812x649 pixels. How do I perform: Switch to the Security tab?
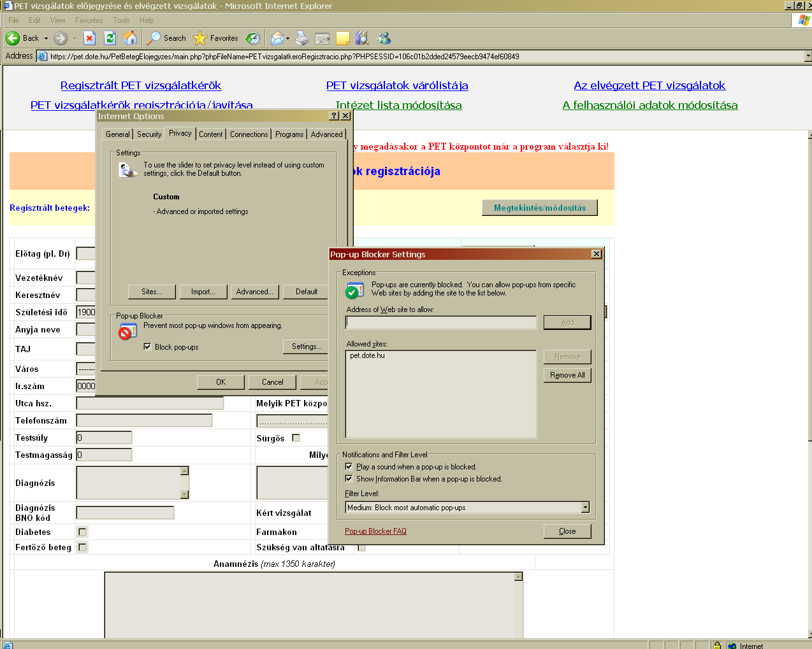[149, 134]
